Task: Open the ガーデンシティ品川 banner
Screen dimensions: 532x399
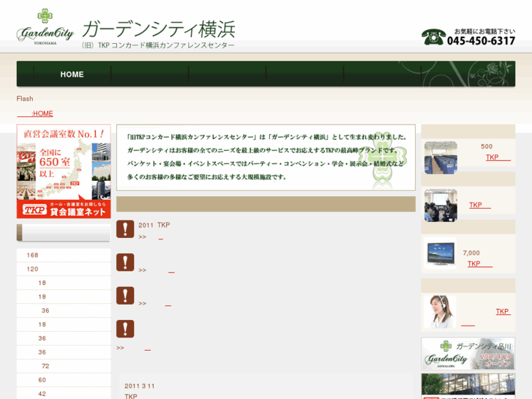Action: tap(468, 354)
